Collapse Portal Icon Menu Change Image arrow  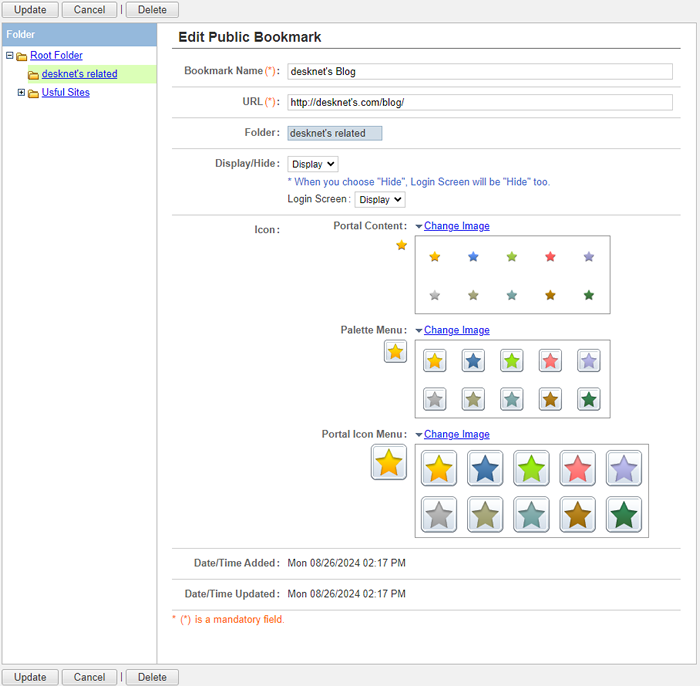(419, 435)
